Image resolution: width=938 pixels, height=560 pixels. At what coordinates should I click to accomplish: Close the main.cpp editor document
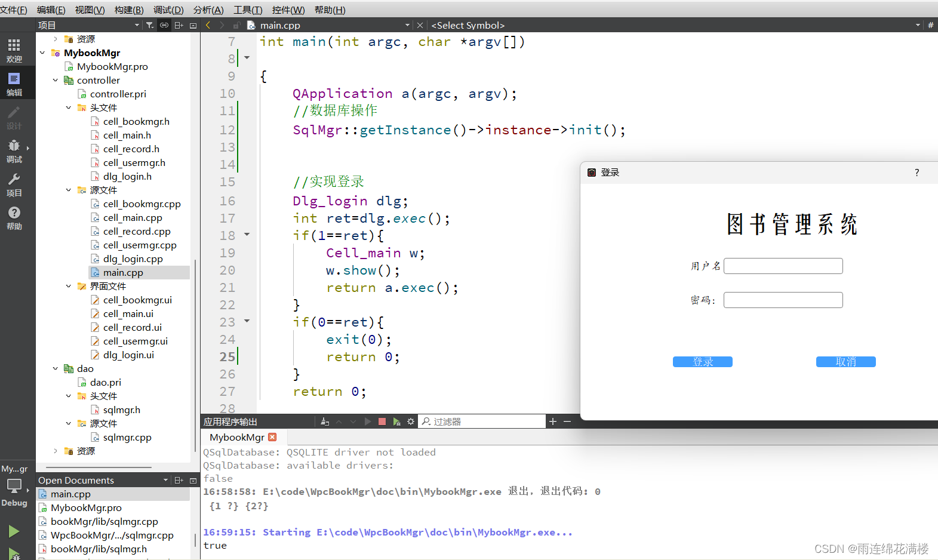420,25
